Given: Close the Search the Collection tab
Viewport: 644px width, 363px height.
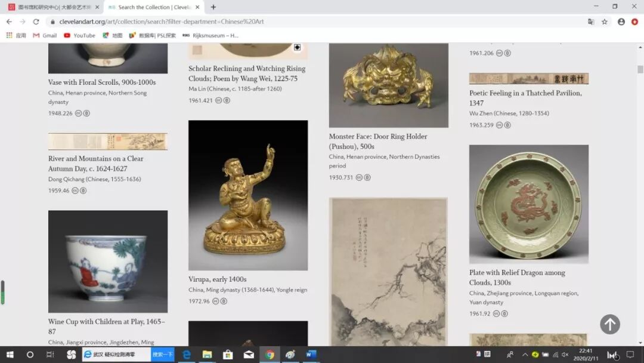Looking at the screenshot, I should pos(197,7).
